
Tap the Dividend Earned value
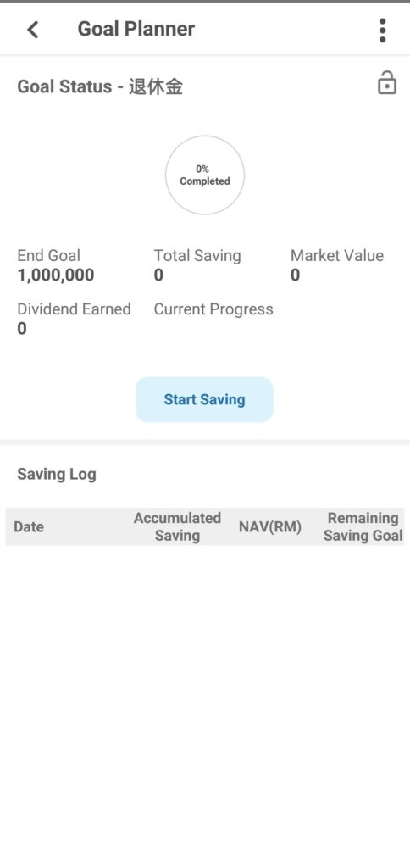pos(22,329)
